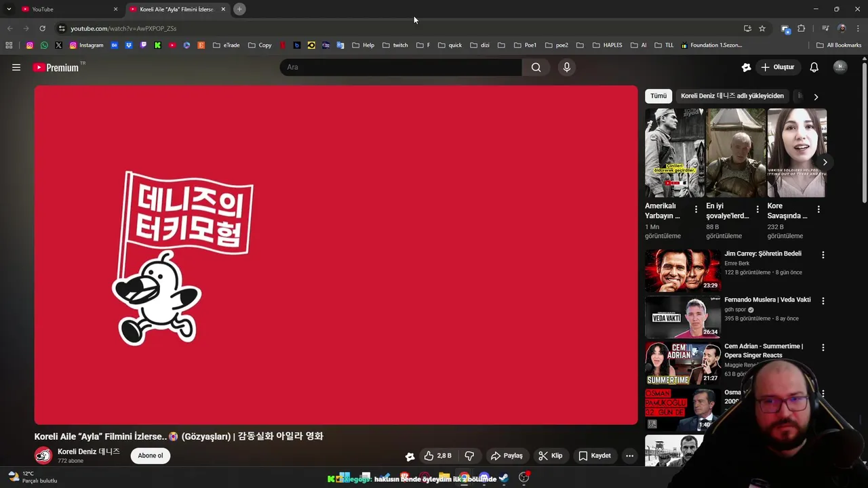Open options for Kore Savaşında short
The width and height of the screenshot is (868, 488).
coord(818,209)
